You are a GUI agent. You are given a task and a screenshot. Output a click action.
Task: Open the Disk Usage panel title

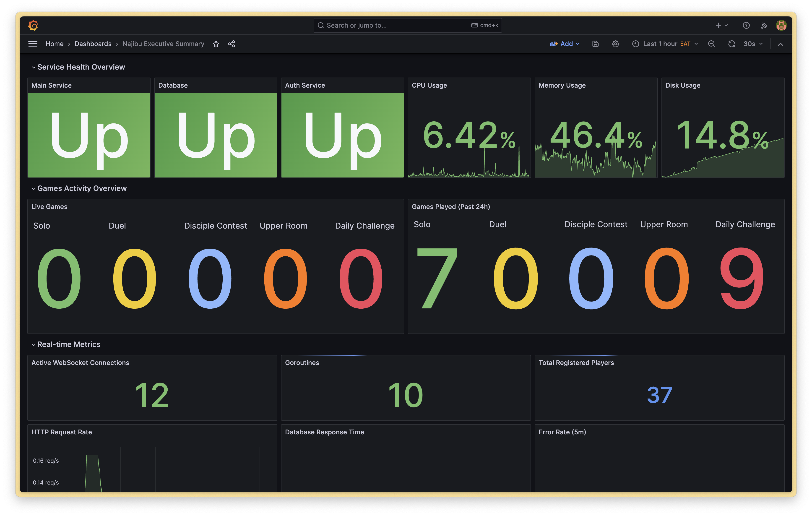[683, 85]
